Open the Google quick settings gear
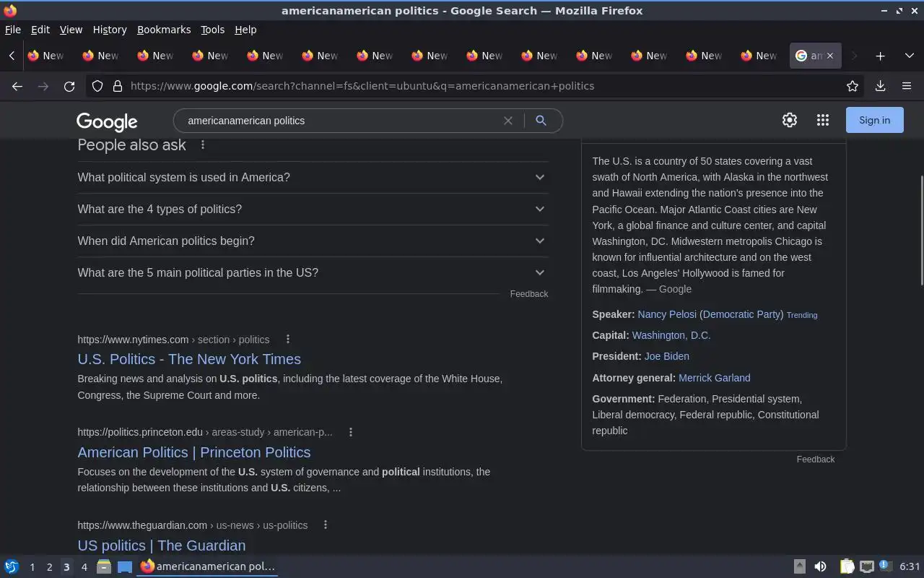 [x=790, y=121]
